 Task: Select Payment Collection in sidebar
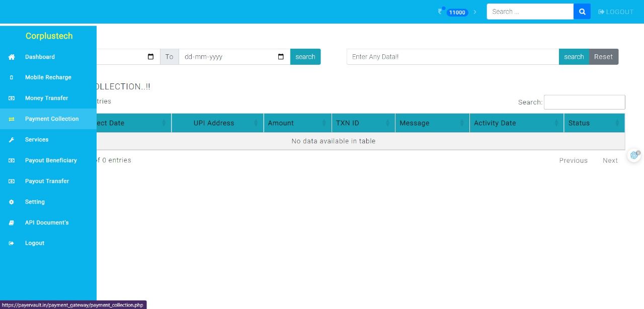tap(52, 119)
